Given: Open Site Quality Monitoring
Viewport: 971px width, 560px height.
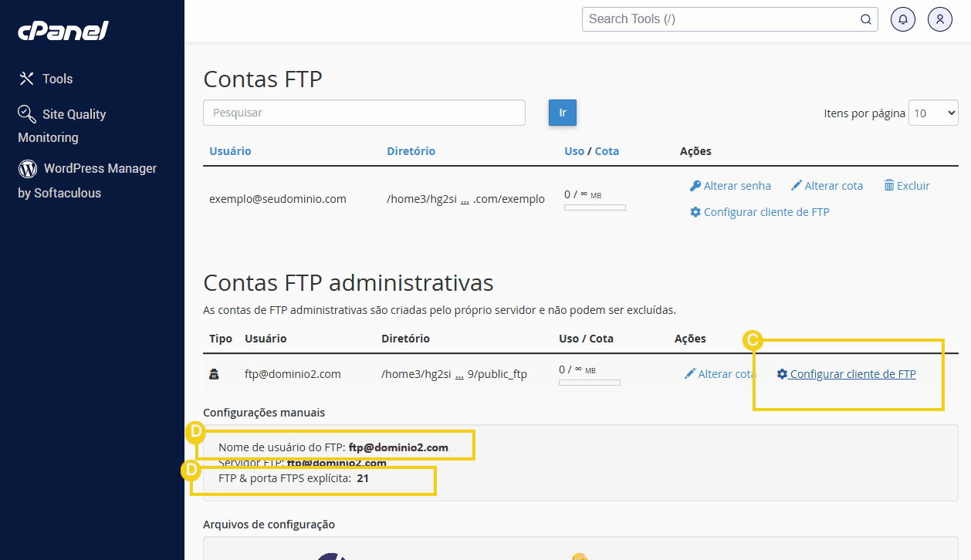Looking at the screenshot, I should click(62, 125).
